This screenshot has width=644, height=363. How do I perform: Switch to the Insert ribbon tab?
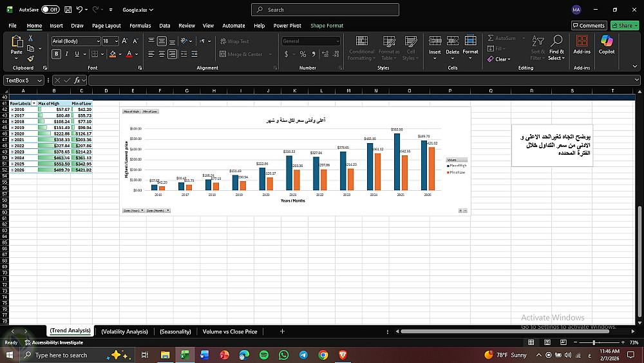56,26
